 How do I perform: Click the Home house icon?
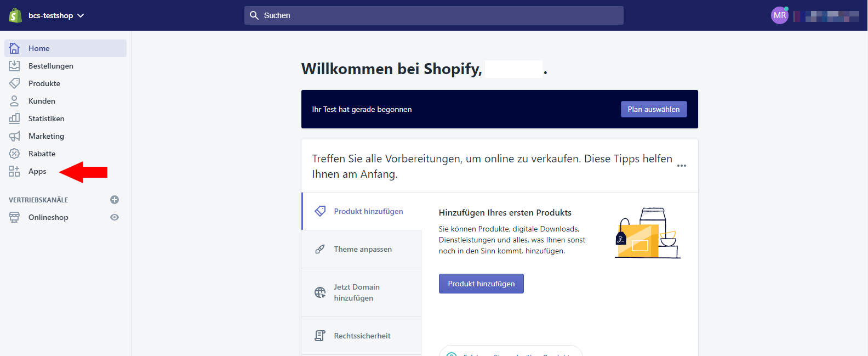14,48
